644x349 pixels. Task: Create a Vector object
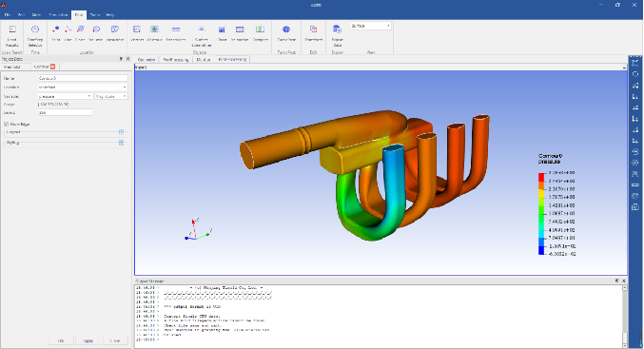tap(137, 33)
